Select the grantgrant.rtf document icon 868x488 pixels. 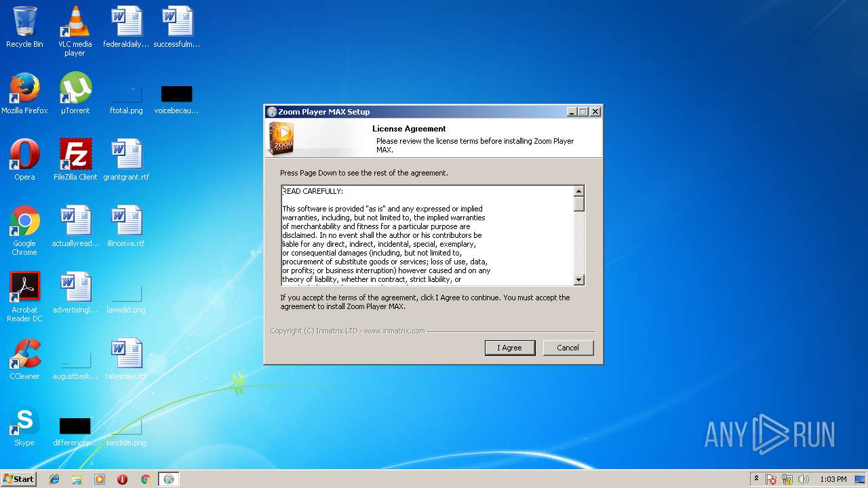click(126, 160)
